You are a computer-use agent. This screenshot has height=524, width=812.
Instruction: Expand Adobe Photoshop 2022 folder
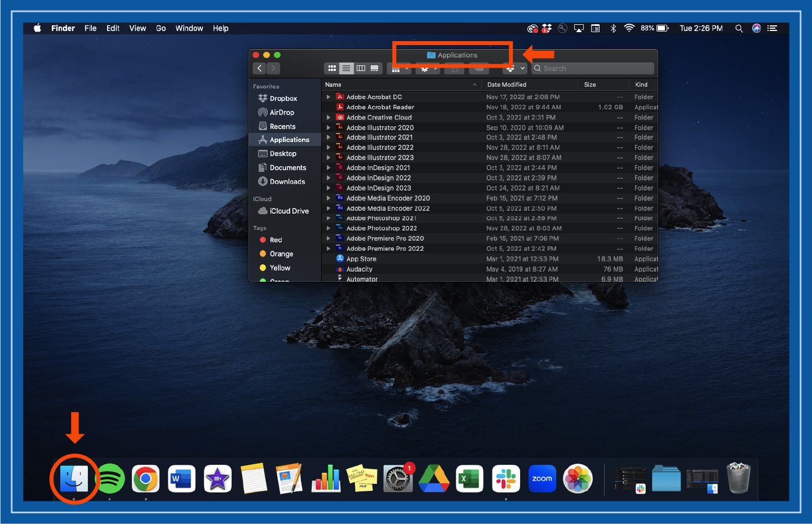[x=329, y=228]
